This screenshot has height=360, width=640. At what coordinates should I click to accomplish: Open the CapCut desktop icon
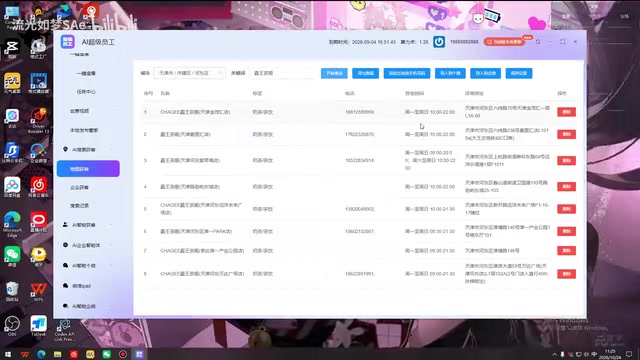click(12, 48)
